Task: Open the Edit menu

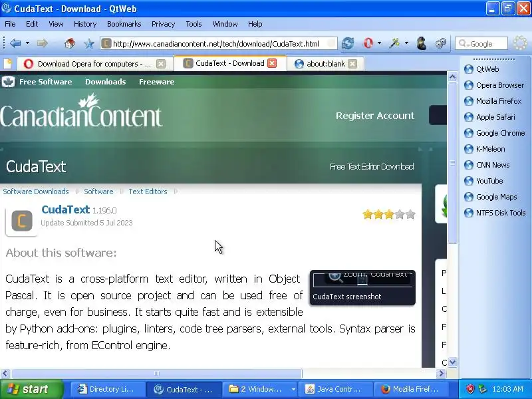Action: [x=32, y=24]
